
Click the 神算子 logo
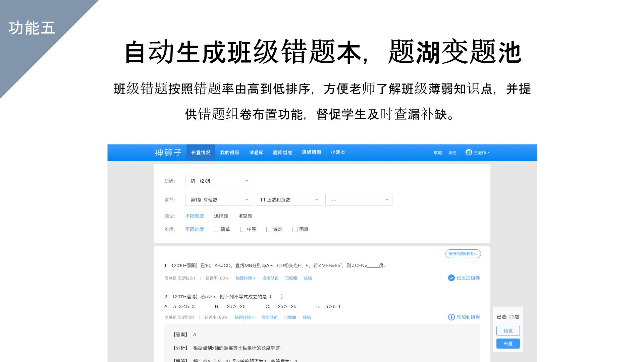168,153
